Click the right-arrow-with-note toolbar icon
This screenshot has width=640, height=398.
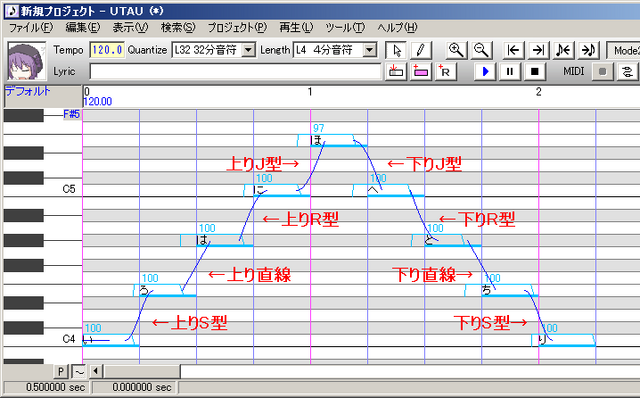588,51
